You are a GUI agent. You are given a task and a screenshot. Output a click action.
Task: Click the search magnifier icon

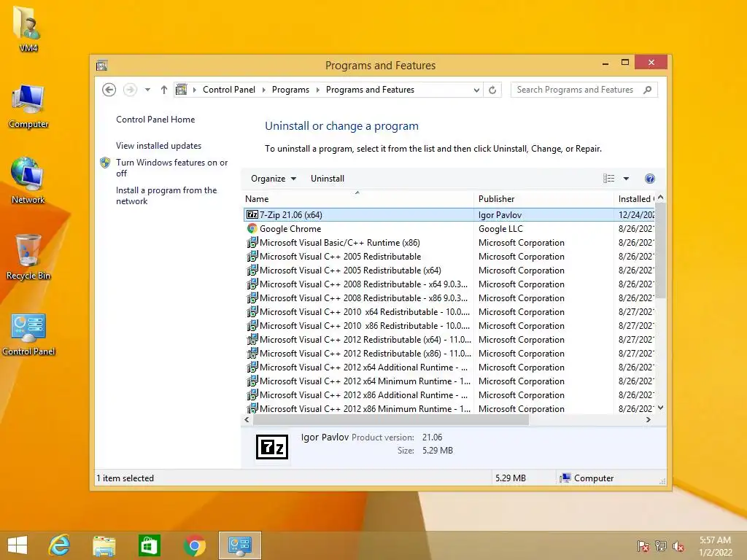tap(647, 90)
